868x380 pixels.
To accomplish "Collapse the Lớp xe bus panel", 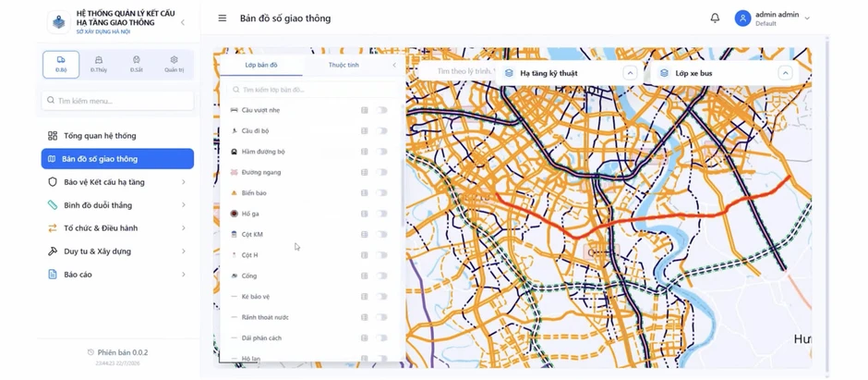I will click(x=785, y=73).
